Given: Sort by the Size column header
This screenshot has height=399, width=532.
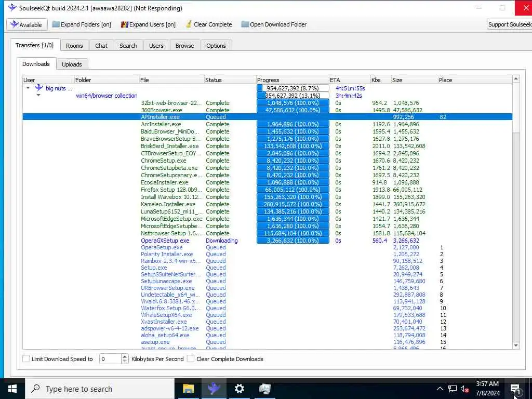Looking at the screenshot, I should 414,79.
